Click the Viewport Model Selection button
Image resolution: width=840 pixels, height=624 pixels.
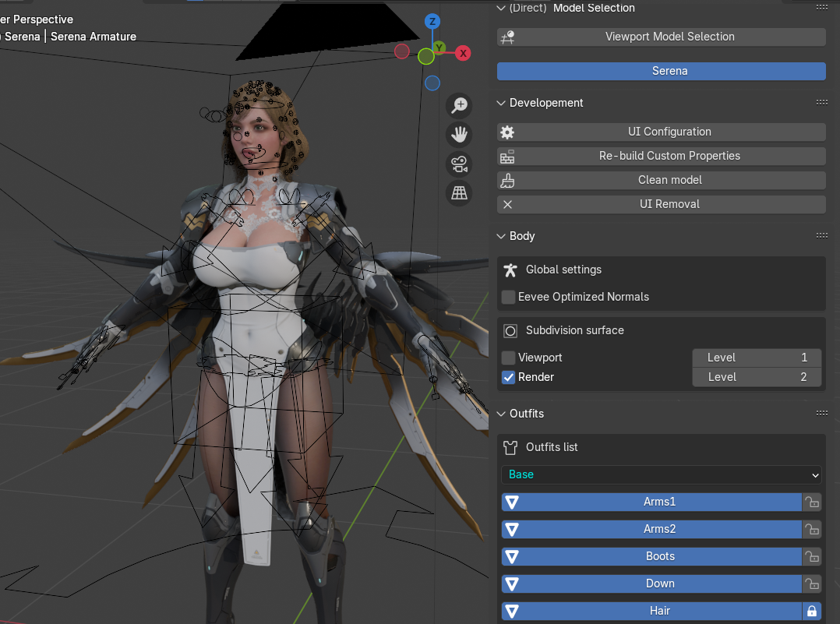pyautogui.click(x=661, y=37)
